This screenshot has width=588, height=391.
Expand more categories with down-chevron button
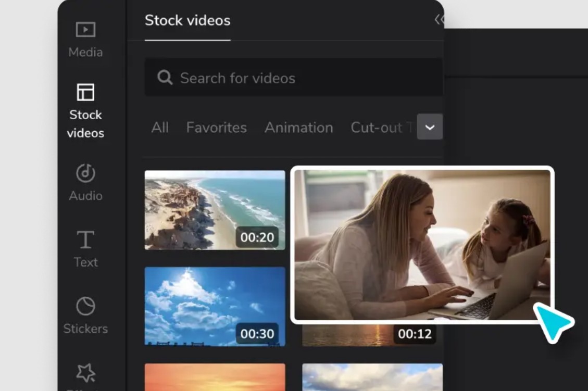click(x=430, y=127)
